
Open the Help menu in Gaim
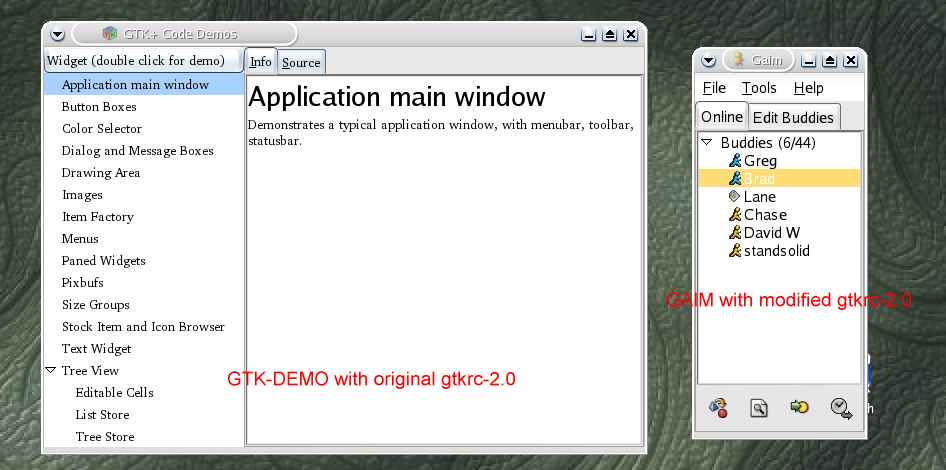808,88
